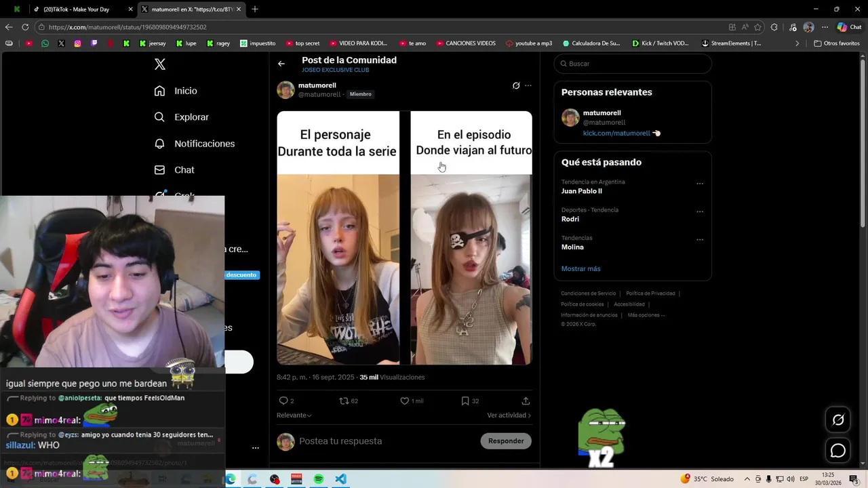Viewport: 868px width, 488px height.
Task: Open the kick.com/matumorell link
Action: tap(616, 134)
